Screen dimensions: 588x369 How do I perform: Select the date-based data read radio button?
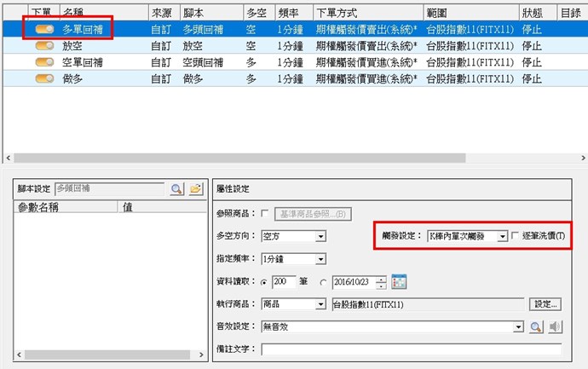pos(323,282)
